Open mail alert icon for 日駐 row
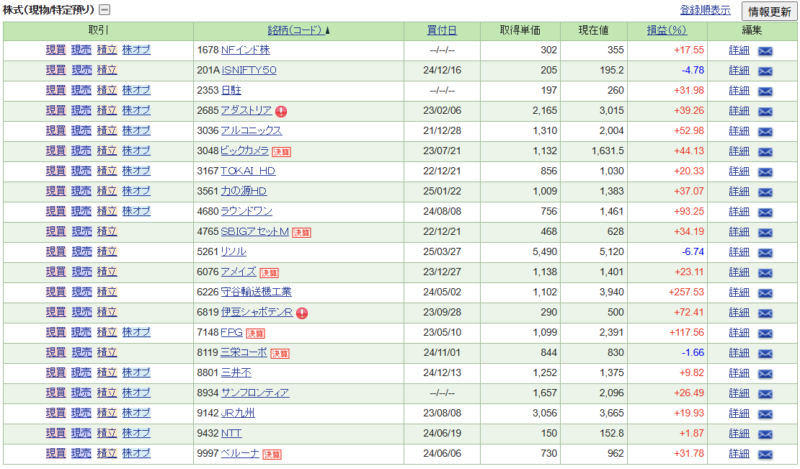800x469 pixels. coord(765,91)
